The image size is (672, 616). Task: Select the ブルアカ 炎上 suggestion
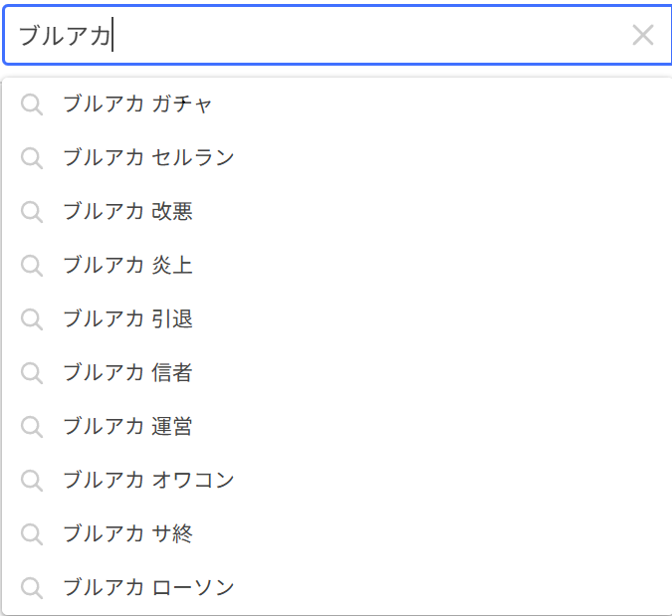pos(336,266)
